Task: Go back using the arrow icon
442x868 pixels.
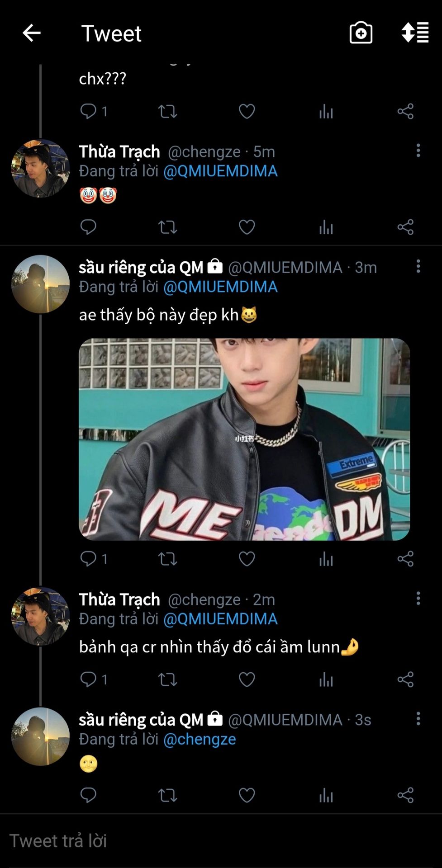Action: click(32, 33)
